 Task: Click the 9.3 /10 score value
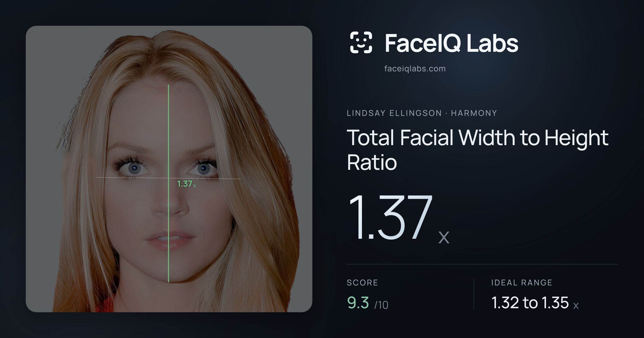tap(368, 303)
